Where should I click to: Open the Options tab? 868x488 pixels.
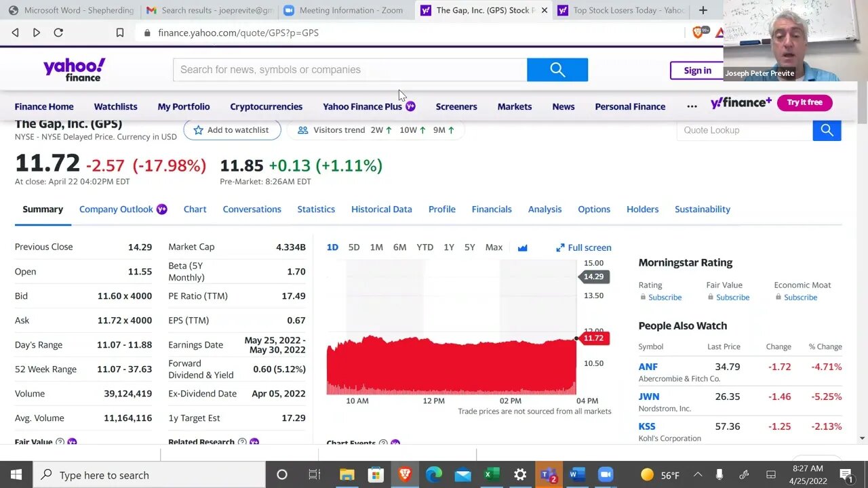(x=594, y=209)
